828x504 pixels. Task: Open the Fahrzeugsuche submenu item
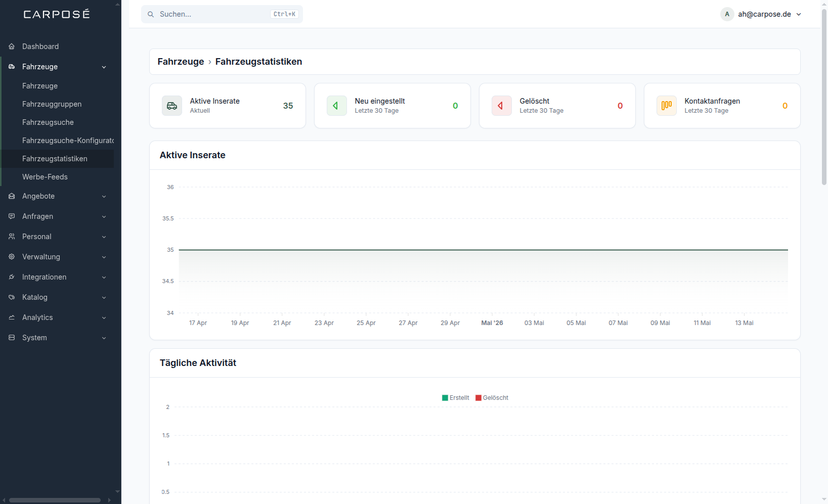coord(58,122)
